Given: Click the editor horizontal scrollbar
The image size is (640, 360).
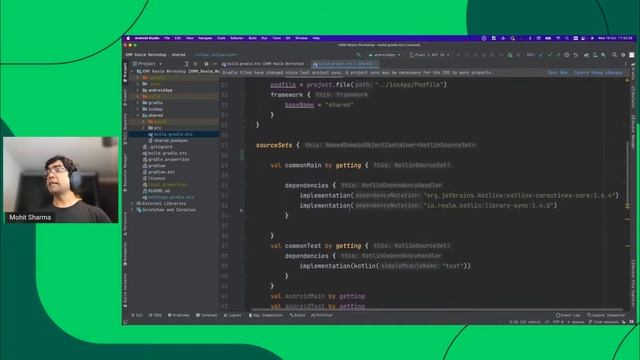Looking at the screenshot, I should tap(437, 309).
